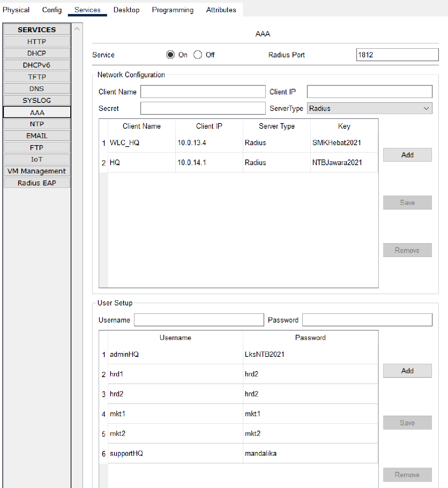Turn the AAA service On
The image size is (448, 488).
point(170,55)
